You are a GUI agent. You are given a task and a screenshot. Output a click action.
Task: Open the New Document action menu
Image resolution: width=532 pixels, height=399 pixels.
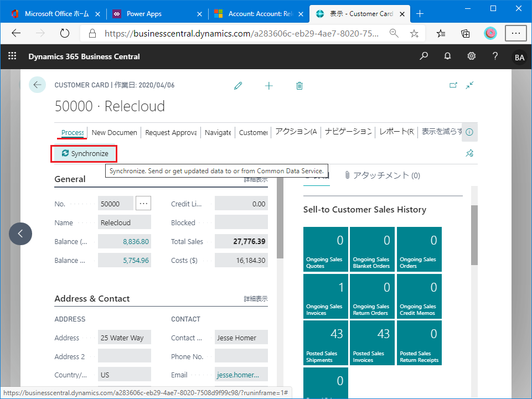(115, 132)
